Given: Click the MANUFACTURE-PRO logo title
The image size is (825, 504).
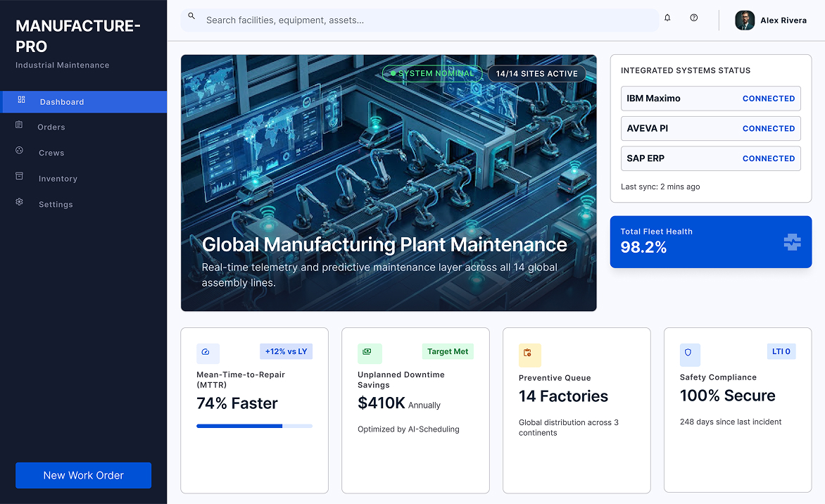Looking at the screenshot, I should (x=78, y=36).
